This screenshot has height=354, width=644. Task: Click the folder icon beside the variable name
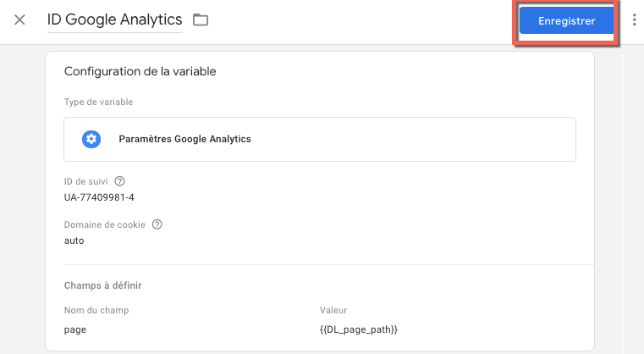coord(201,19)
